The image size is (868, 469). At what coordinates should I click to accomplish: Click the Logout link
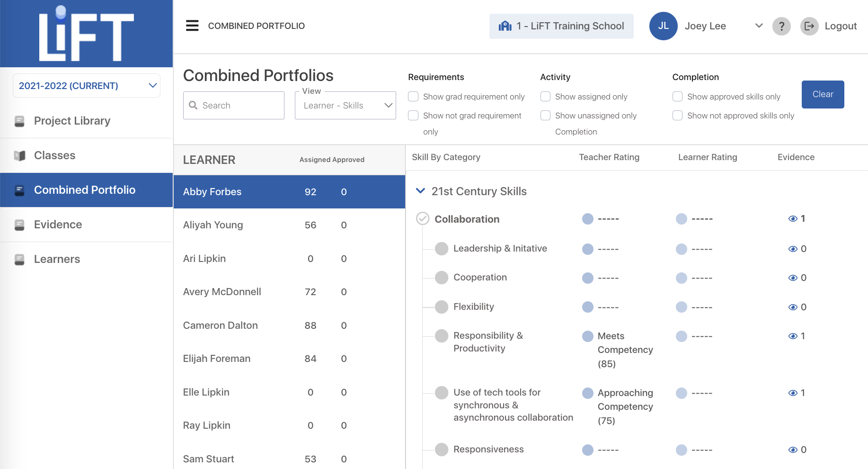(841, 26)
